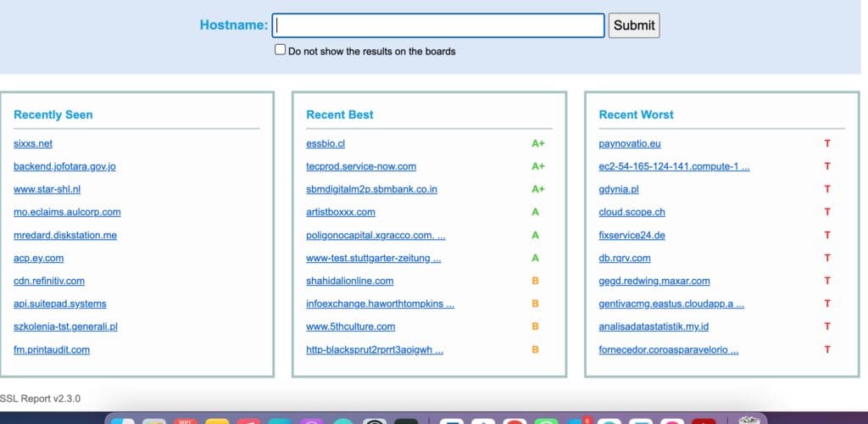This screenshot has width=868, height=424.
Task: Click the T grade next to analisadatastatistik.my.id
Action: pyautogui.click(x=827, y=326)
